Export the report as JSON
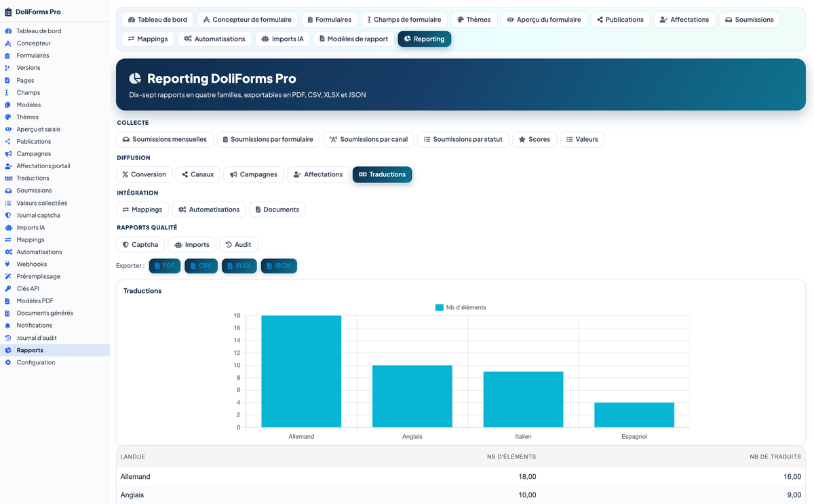Viewport: 814px width, 504px height. [279, 266]
